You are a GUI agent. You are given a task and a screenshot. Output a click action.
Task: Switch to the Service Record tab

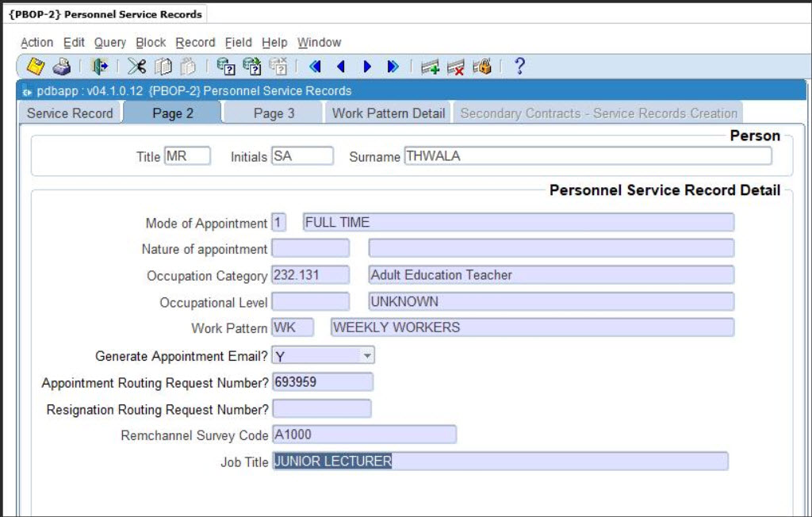coord(70,113)
